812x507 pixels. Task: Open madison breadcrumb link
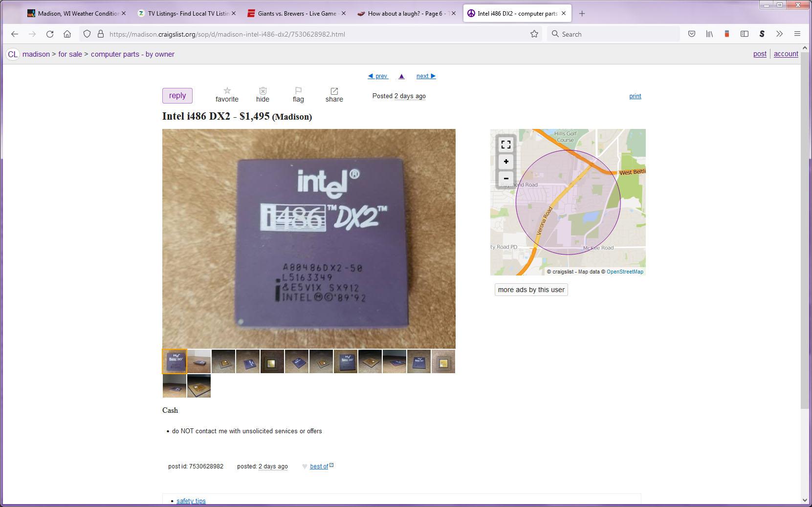36,54
